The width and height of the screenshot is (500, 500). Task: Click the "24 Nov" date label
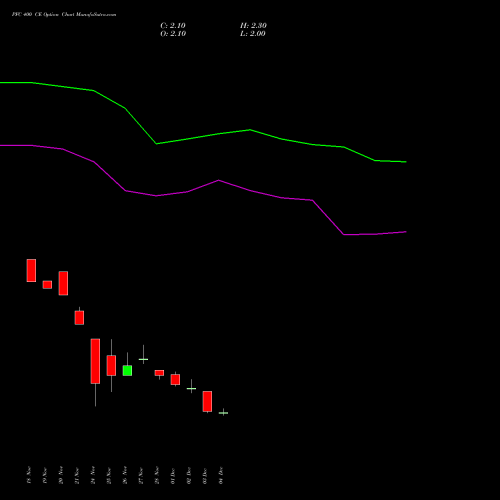point(93,475)
